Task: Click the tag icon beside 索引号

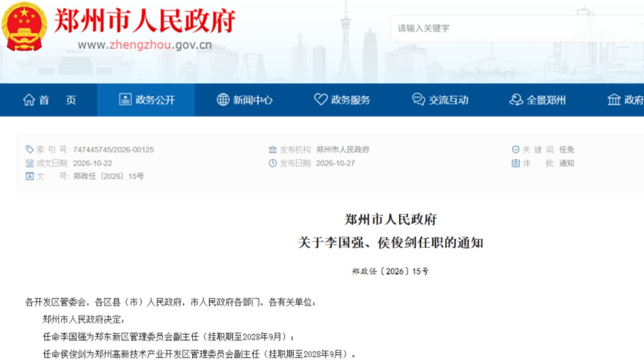Action: [30, 149]
